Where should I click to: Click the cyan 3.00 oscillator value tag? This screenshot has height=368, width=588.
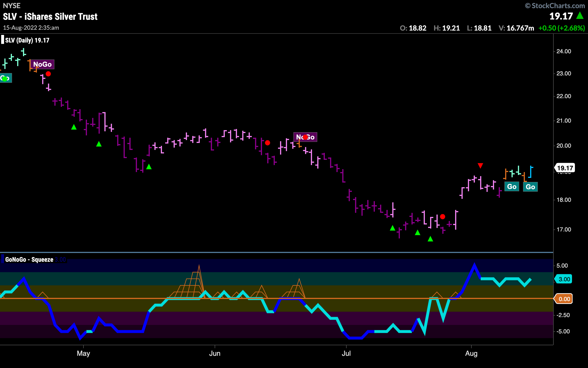(x=564, y=279)
